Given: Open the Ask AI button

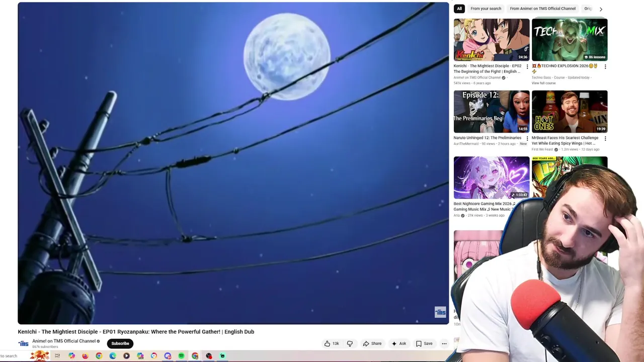Looking at the screenshot, I should [x=398, y=343].
